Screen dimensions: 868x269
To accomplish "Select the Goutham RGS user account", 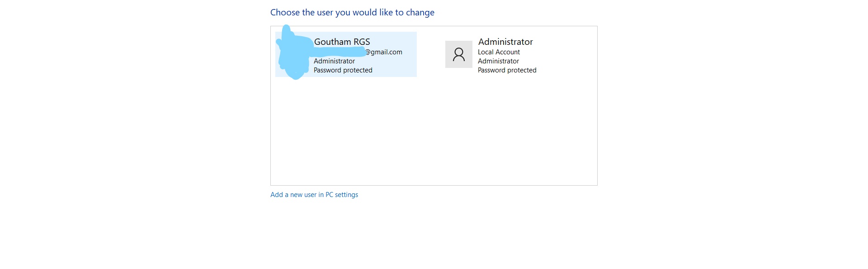I will click(346, 54).
